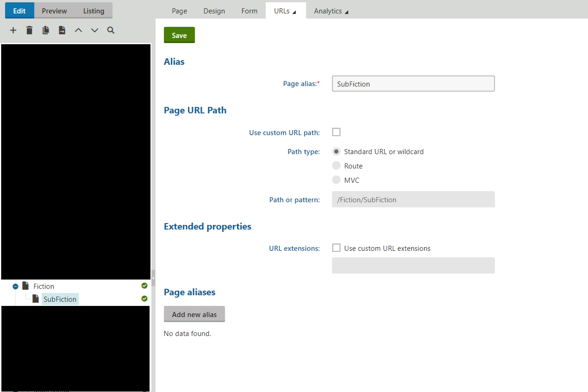Viewport: 588px width, 392px height.
Task: Click the New page plus icon
Action: (x=13, y=30)
